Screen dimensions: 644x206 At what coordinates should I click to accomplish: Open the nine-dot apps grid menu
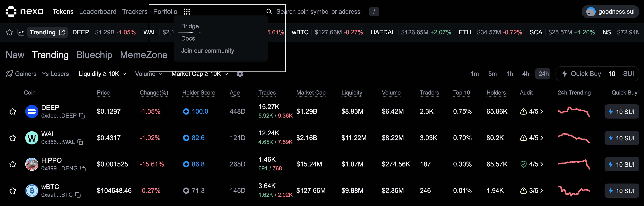click(x=187, y=12)
